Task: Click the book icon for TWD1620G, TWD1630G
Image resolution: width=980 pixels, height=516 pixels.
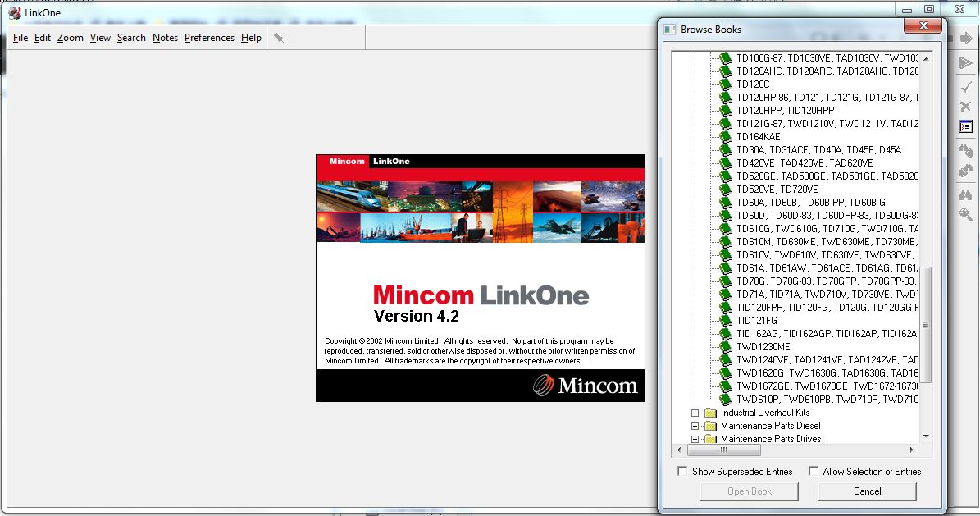Action: [x=725, y=373]
